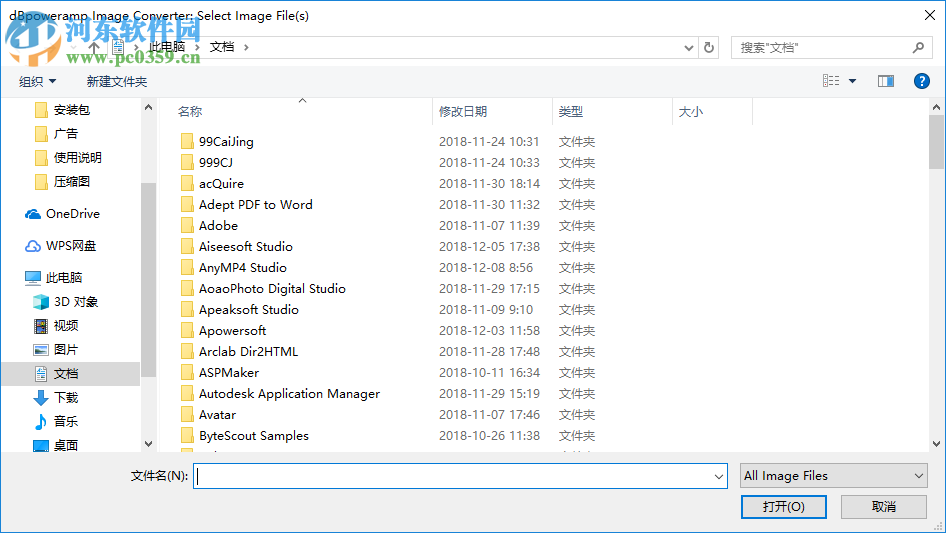Select the OneDrive cloud icon
946x533 pixels.
point(33,214)
